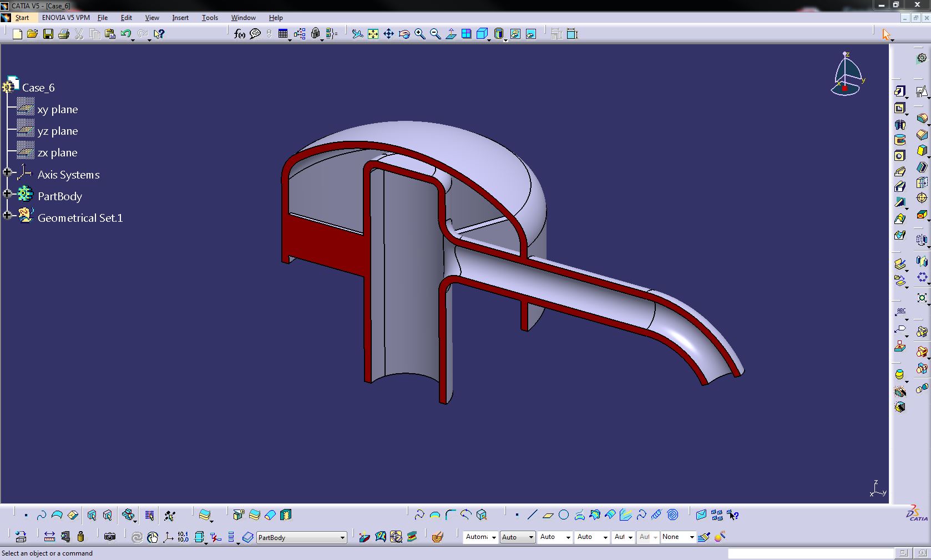Open a file with folder icon

[33, 34]
